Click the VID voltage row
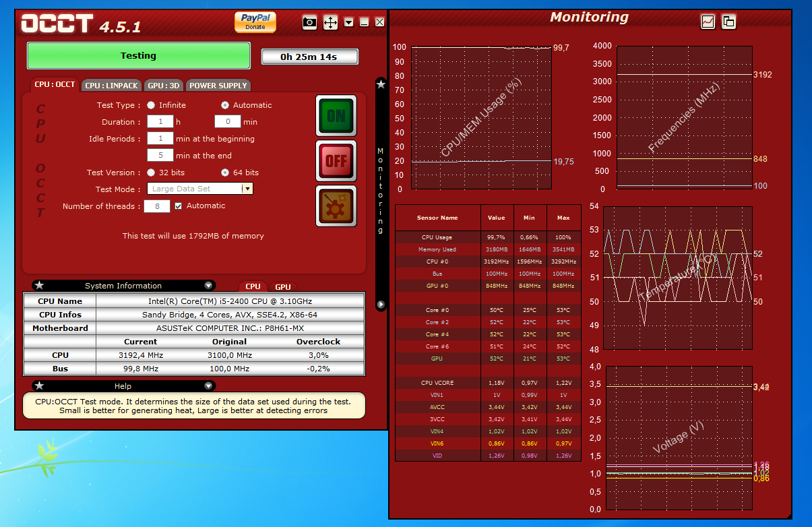Image resolution: width=812 pixels, height=527 pixels. [x=488, y=456]
